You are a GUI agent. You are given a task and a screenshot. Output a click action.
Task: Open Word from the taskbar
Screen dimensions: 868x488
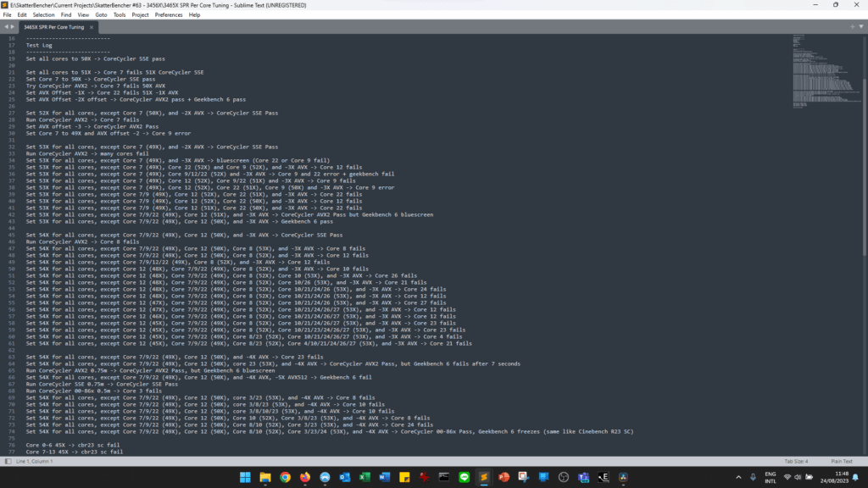[x=385, y=477]
